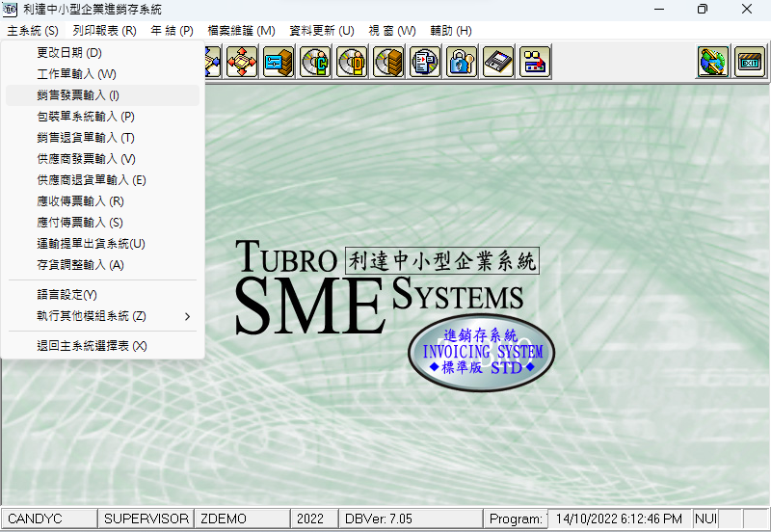Choose 工作單輸入 (W) from the menu

click(x=102, y=74)
